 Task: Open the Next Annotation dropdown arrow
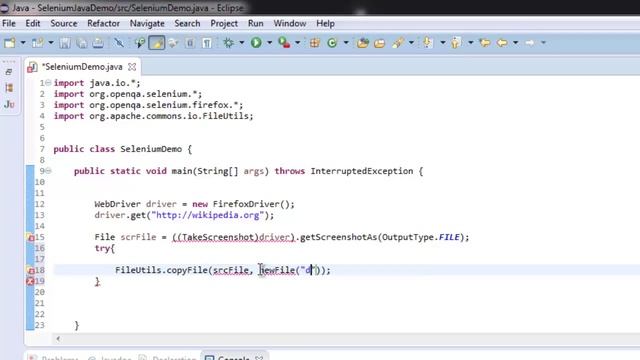[x=442, y=42]
